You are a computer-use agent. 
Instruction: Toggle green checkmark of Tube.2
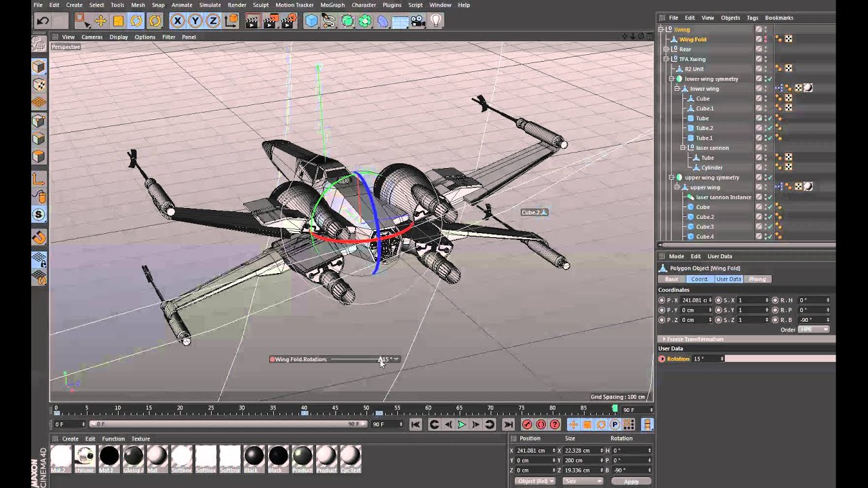tap(769, 128)
